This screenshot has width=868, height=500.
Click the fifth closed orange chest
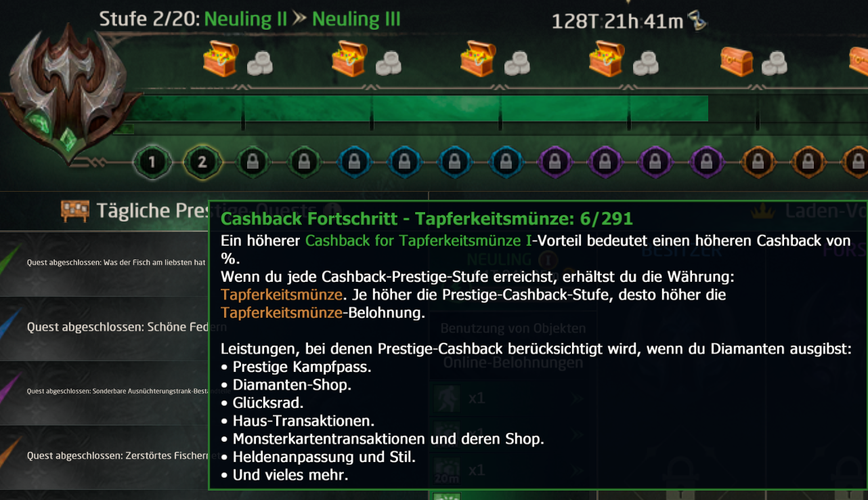pyautogui.click(x=737, y=61)
